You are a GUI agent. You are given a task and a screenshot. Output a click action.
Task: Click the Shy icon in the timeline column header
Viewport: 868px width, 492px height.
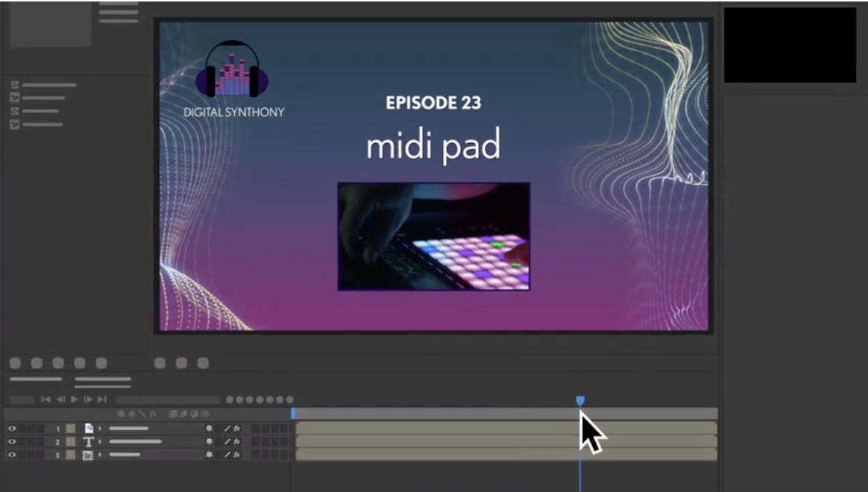coord(122,414)
